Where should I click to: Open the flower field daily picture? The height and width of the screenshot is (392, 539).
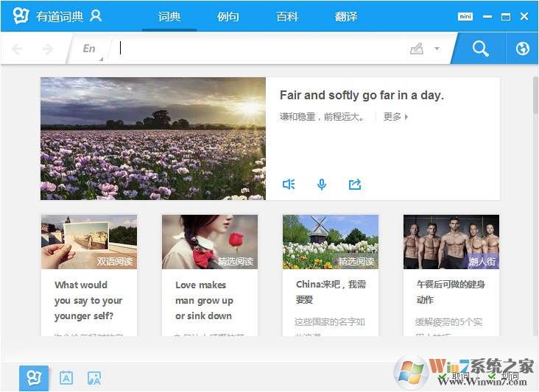click(x=153, y=138)
